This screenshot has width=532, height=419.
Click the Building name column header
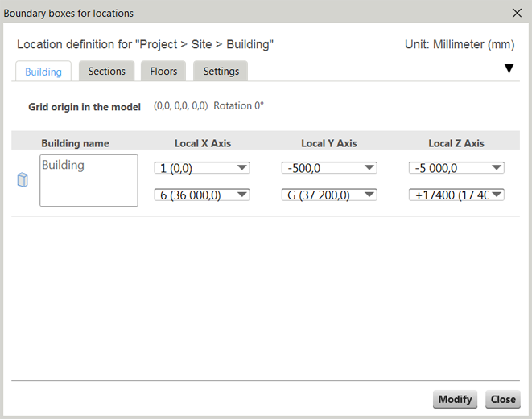pos(75,143)
